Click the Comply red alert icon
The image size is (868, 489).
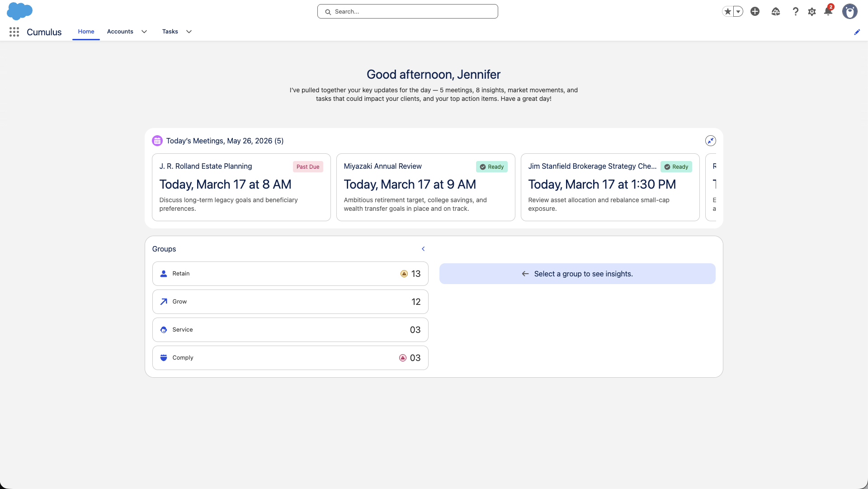pyautogui.click(x=403, y=358)
